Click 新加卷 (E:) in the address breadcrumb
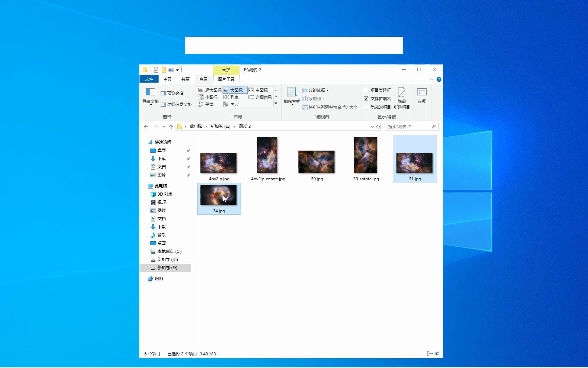Viewport: 588px width, 368px height. pos(220,126)
